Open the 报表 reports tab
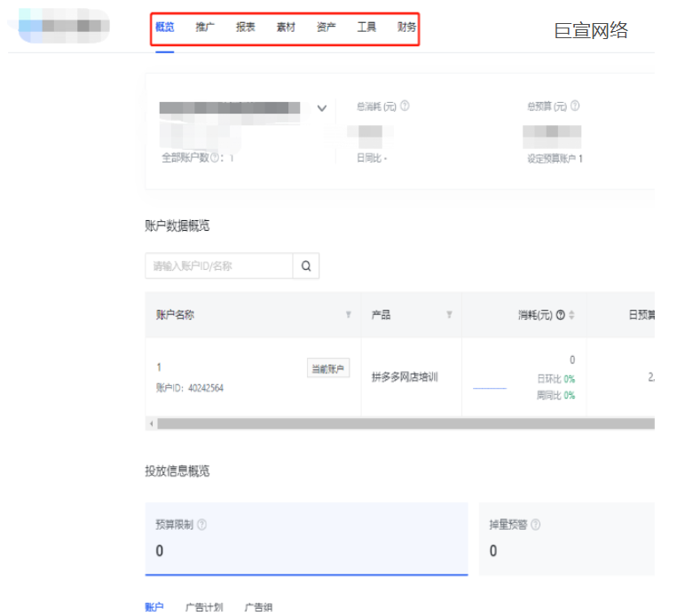The height and width of the screenshot is (616, 677). [245, 28]
